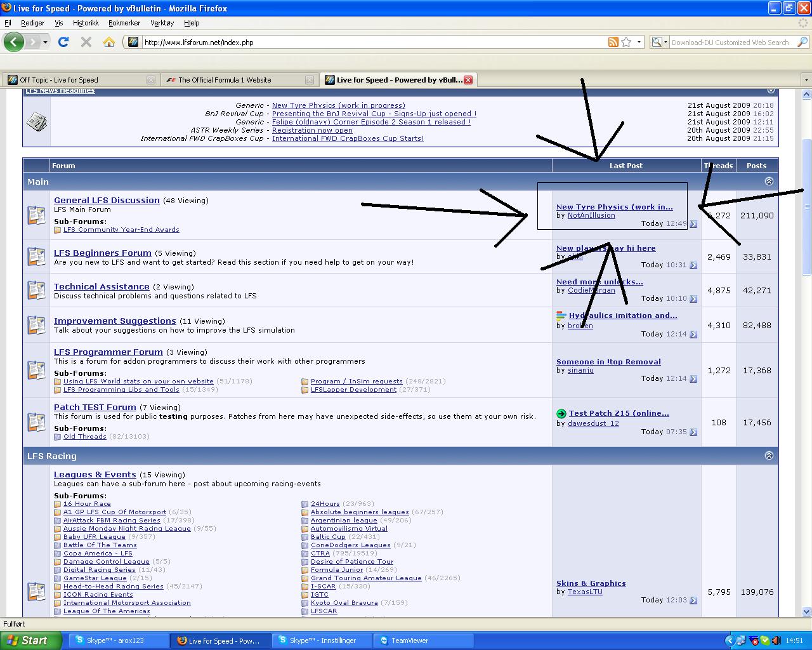Screen dimensions: 812x650
Task: Open Skype Innstillinger taskbar window
Action: [322, 640]
